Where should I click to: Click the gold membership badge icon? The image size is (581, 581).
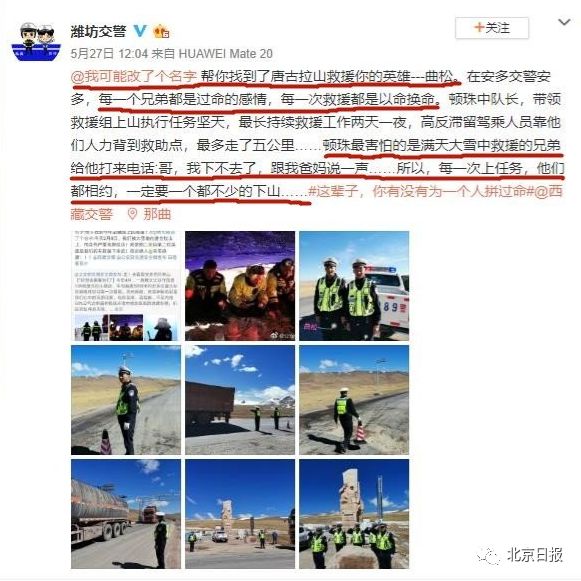click(x=161, y=31)
